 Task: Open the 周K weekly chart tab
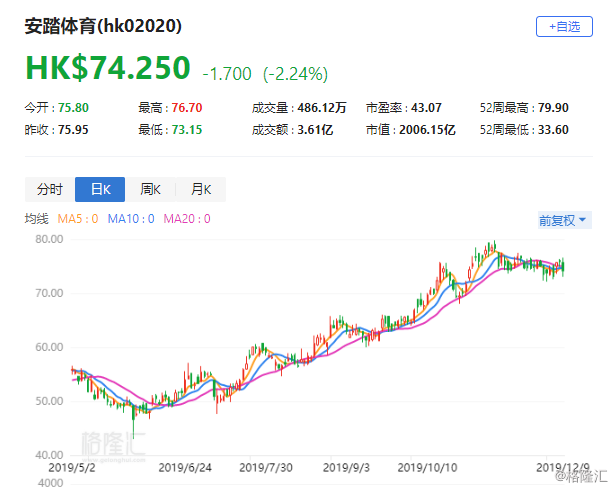[150, 189]
